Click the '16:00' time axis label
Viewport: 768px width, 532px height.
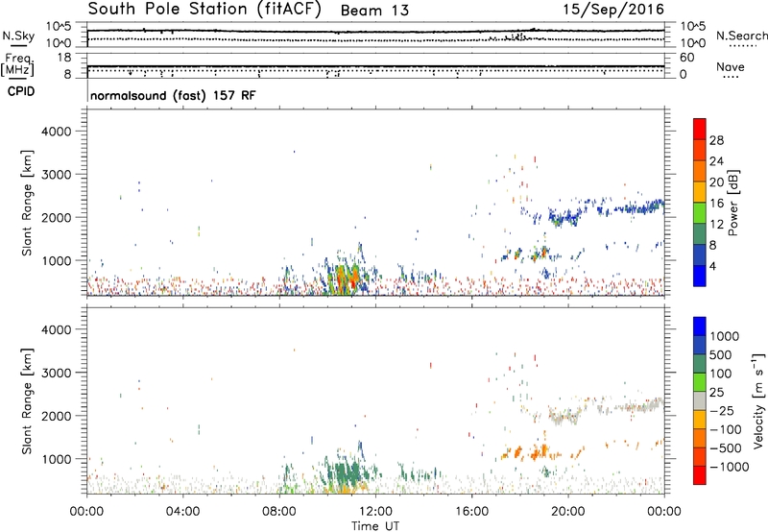coord(471,512)
